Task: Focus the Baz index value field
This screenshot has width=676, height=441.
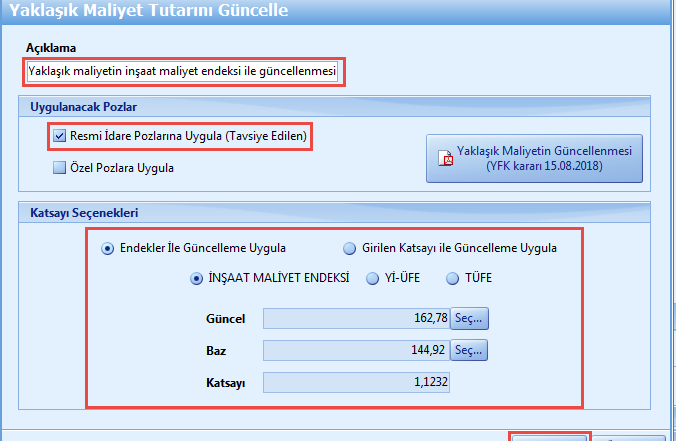Action: click(355, 351)
